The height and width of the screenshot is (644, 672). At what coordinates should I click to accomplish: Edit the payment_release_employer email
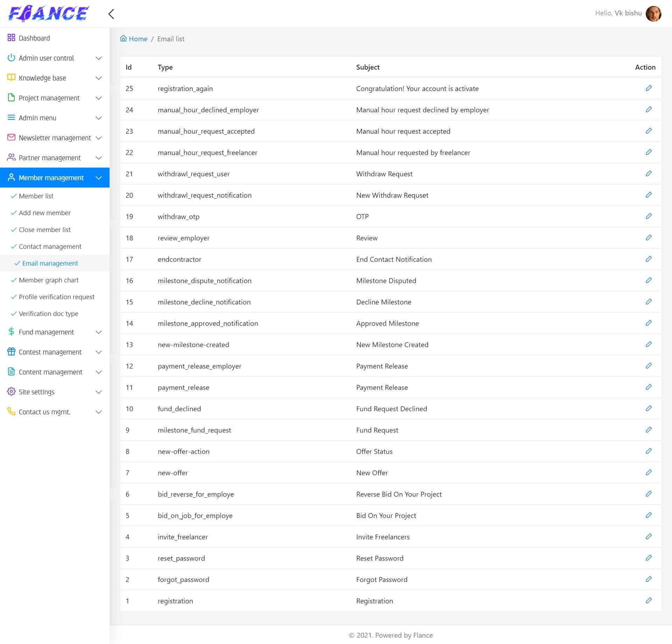point(649,366)
